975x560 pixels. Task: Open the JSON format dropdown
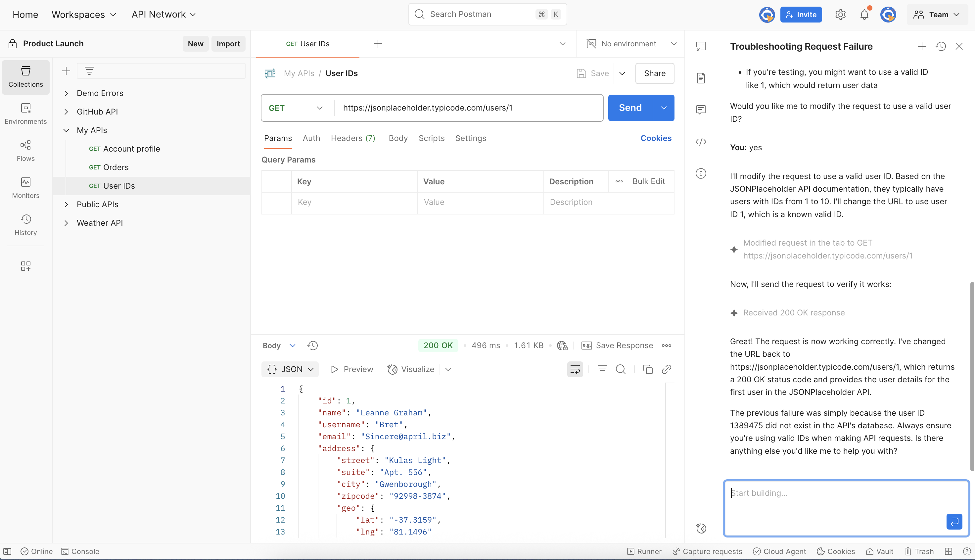[290, 369]
